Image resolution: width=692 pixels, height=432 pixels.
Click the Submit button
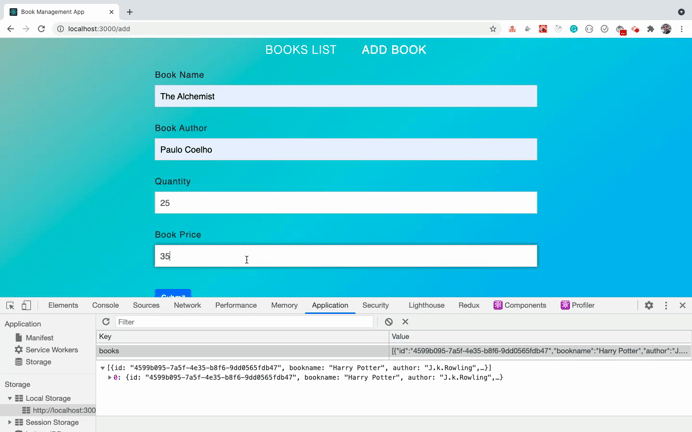click(x=173, y=293)
